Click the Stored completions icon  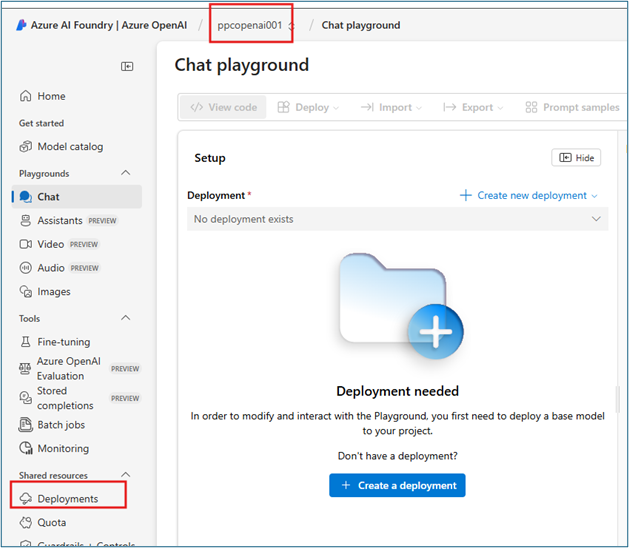click(25, 398)
